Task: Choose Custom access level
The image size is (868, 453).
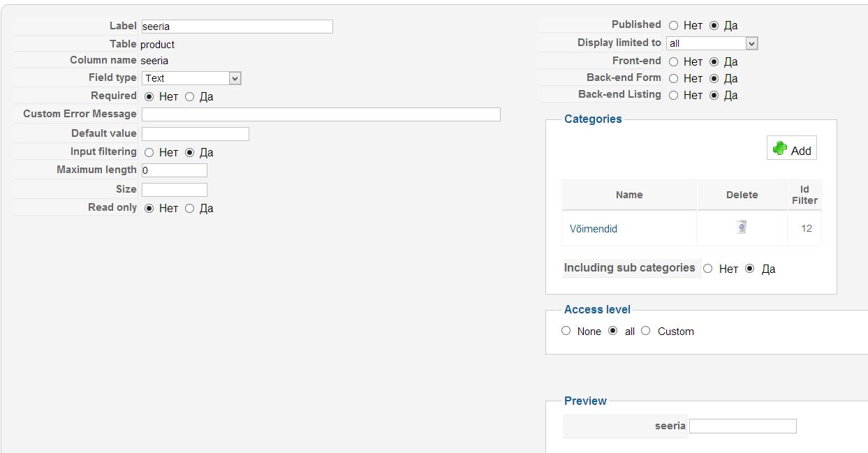Action: [646, 331]
